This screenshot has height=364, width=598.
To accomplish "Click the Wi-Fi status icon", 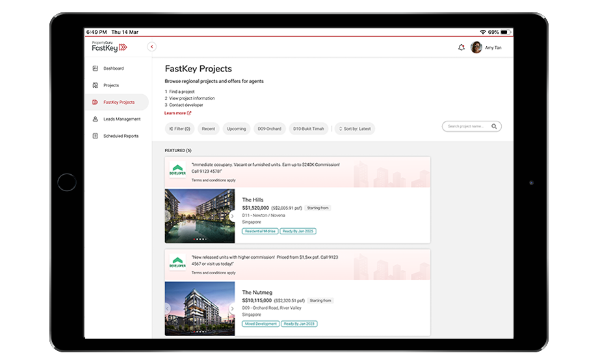I will tap(483, 32).
